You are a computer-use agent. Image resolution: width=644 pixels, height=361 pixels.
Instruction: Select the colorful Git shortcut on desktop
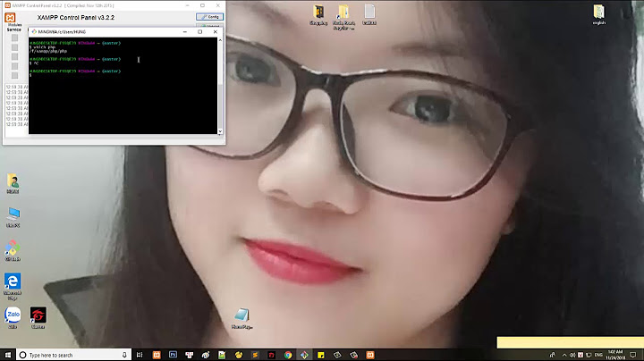point(13,251)
